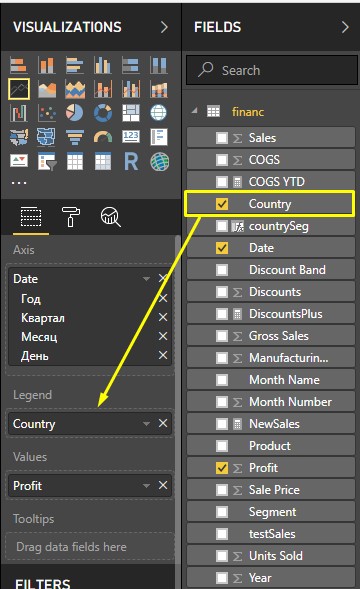The image size is (360, 589).
Task: Select the Waterfall chart visual
Action: tap(19, 113)
